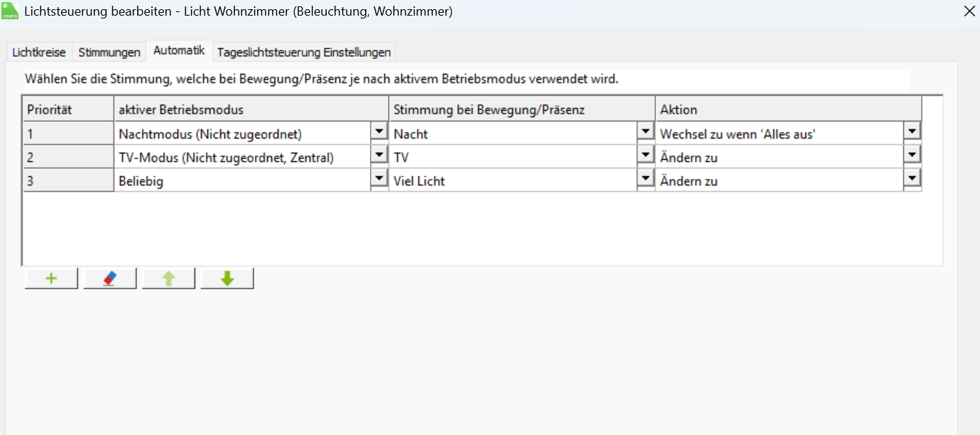Close the Lichtsteuerung bearbeiten window

969,11
